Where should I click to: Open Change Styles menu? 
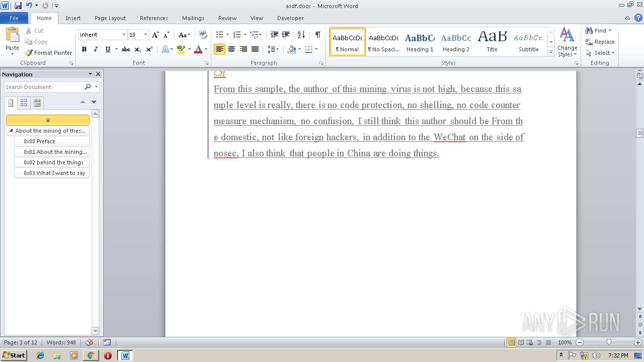[x=567, y=42]
